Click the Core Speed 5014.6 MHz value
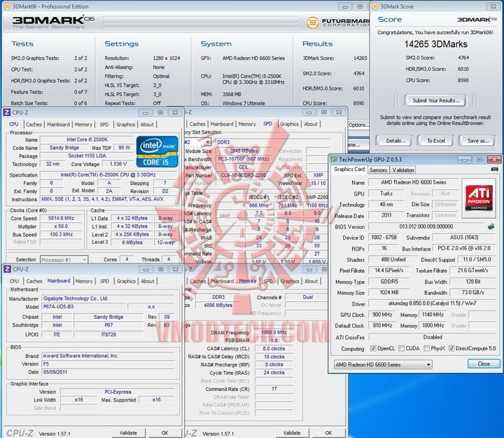Viewport: 504px width, 438px height. click(61, 218)
